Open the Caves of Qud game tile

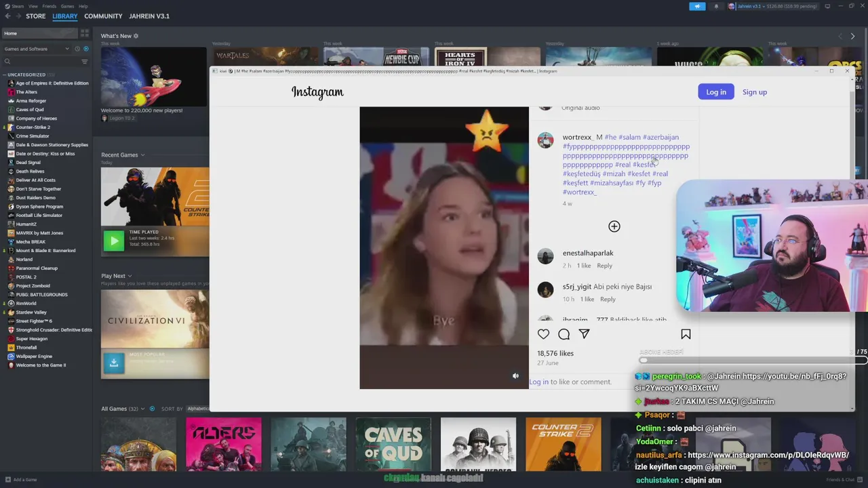(393, 445)
